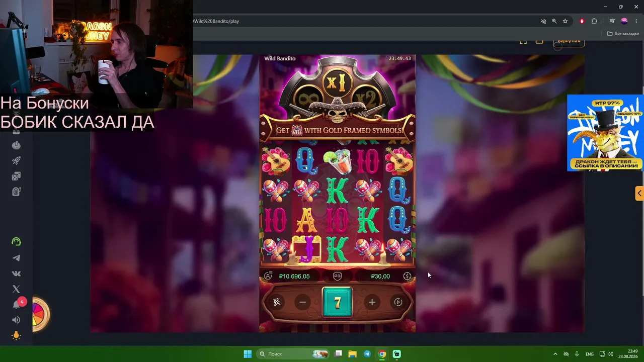Click the ₽10 696,05 balance value
The width and height of the screenshot is (644, 362).
pos(294,276)
